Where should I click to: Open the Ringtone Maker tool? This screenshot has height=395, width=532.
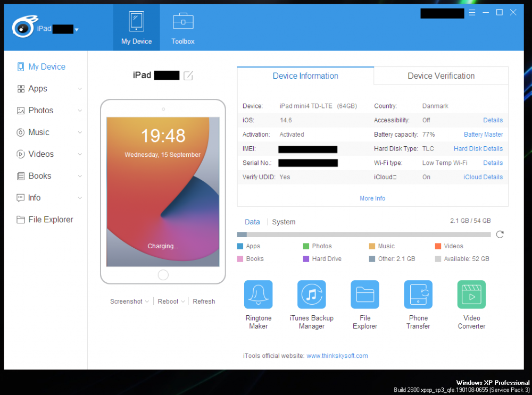[x=259, y=295]
